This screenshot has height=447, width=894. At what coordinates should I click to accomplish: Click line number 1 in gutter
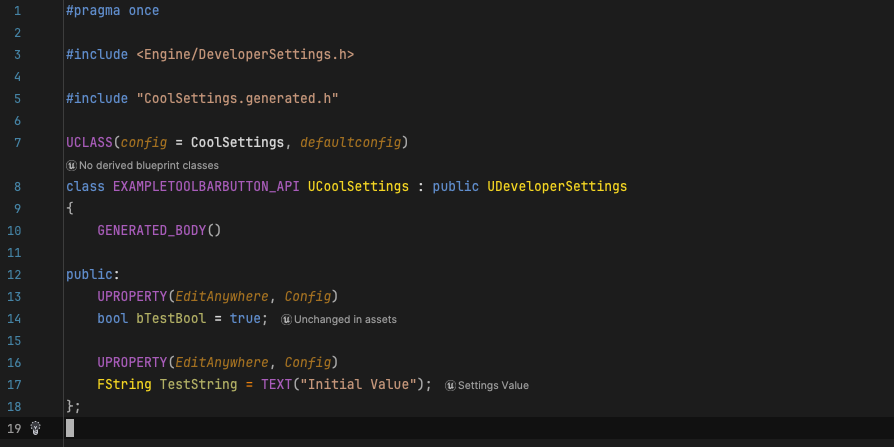click(x=17, y=11)
